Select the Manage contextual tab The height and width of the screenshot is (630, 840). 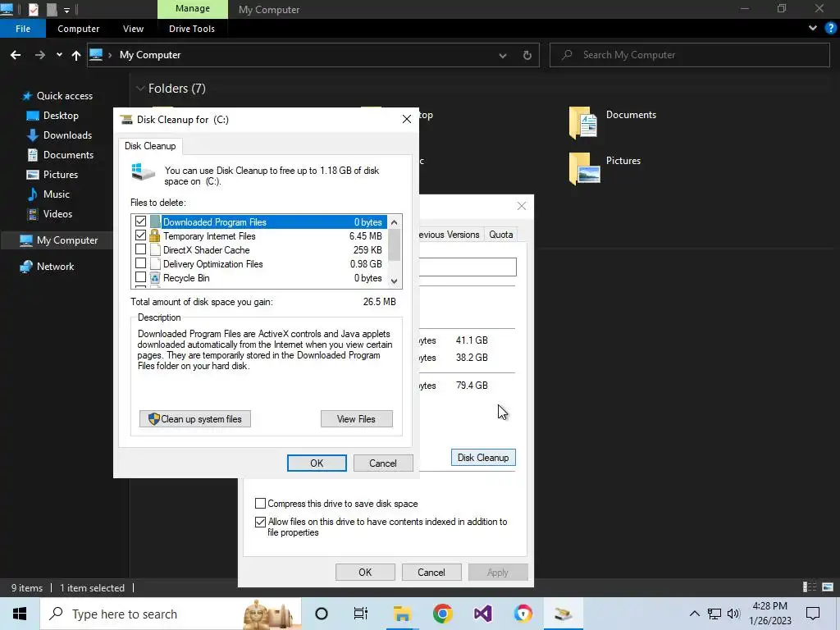point(192,9)
